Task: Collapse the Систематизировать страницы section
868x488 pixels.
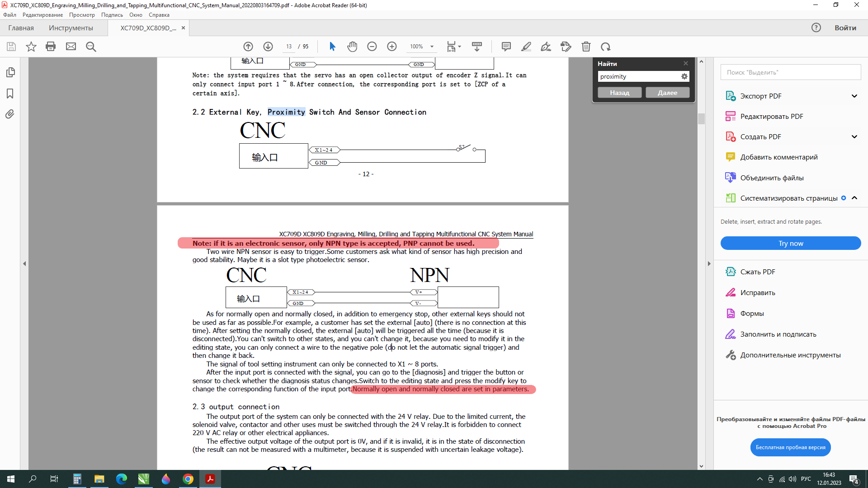Action: click(x=854, y=198)
